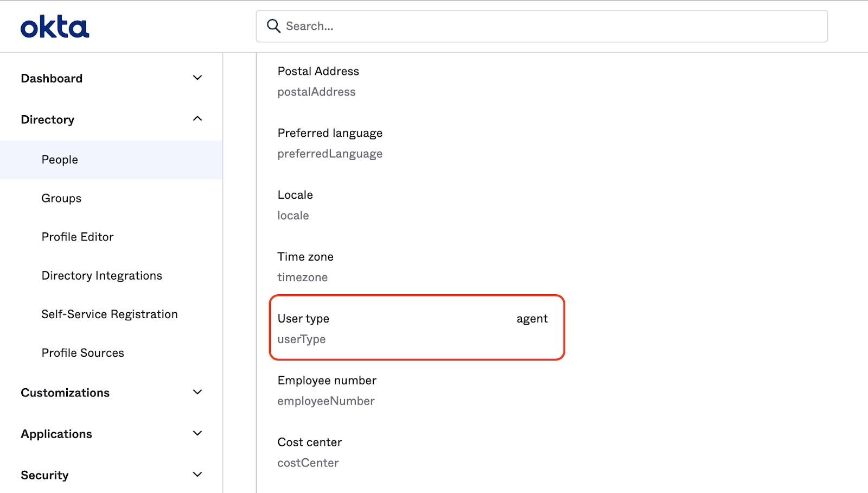Click the timezone attribute name

pos(303,277)
